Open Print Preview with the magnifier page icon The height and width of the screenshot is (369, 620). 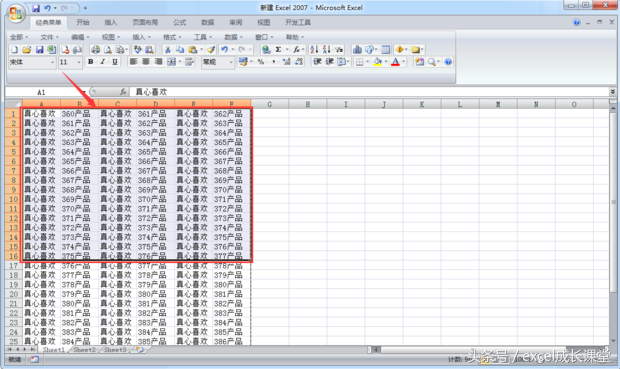[108, 49]
